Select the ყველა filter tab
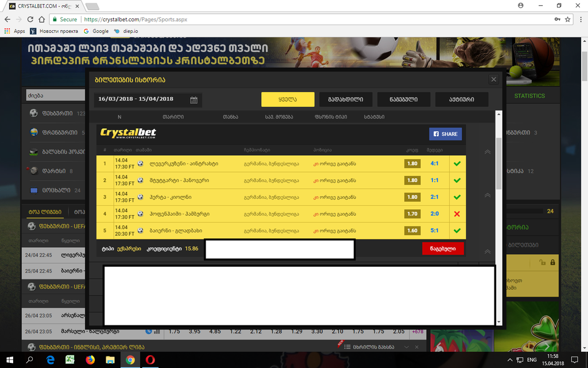 (x=288, y=99)
